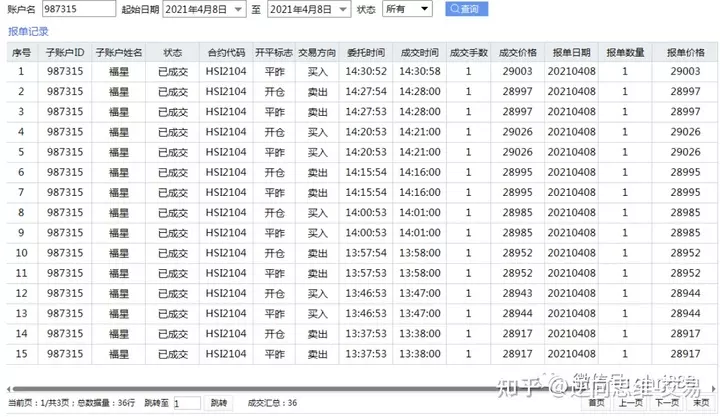Select row 14 序号 cell 14
This screenshot has width=720, height=417.
[x=22, y=334]
